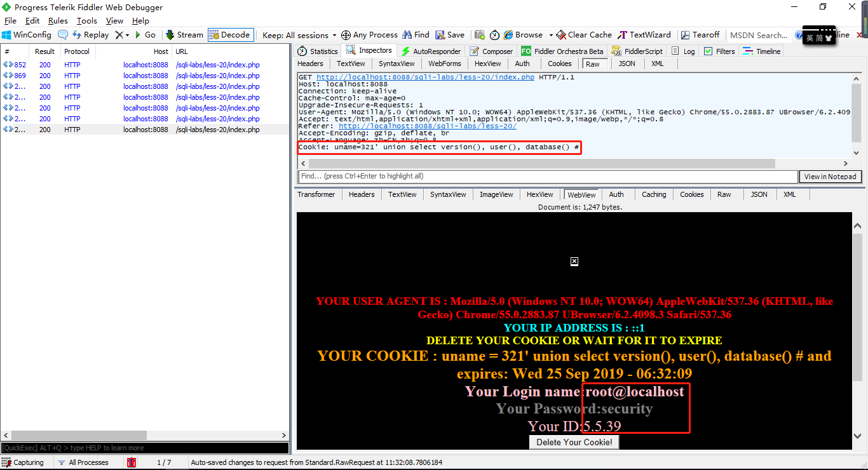Save sessions with Save button

(x=450, y=35)
